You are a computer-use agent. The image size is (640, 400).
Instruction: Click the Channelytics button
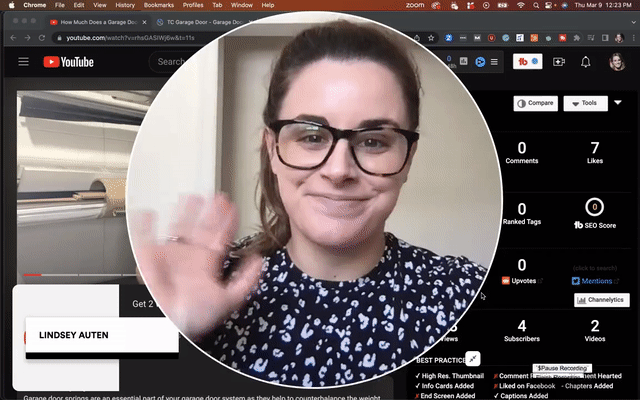[602, 300]
